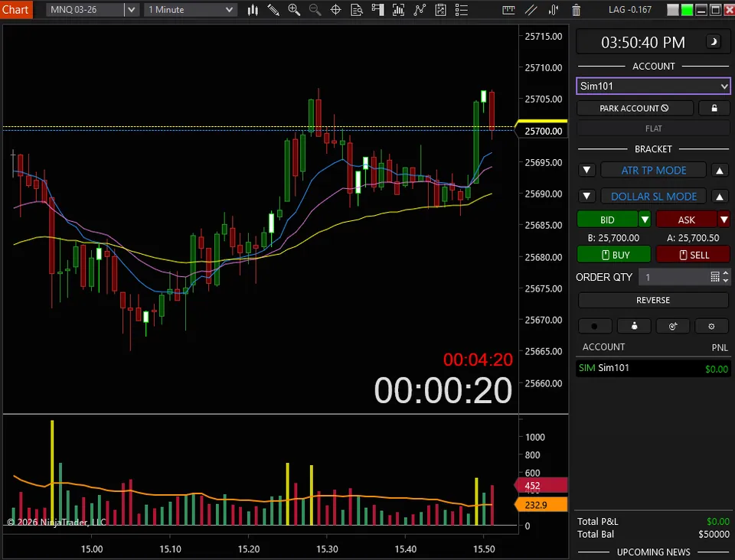This screenshot has width=735, height=560.
Task: Open the chart properties list icon
Action: tap(462, 10)
